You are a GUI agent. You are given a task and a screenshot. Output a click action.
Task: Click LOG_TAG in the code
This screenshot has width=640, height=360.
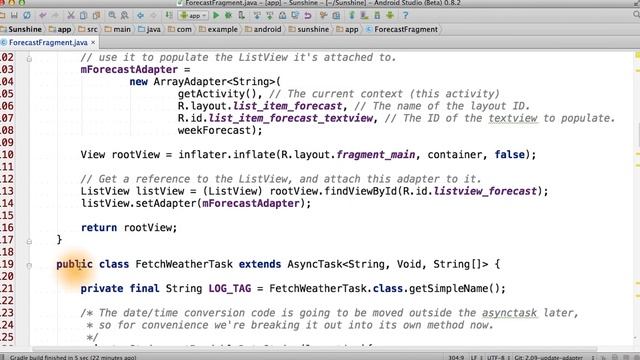pos(230,289)
